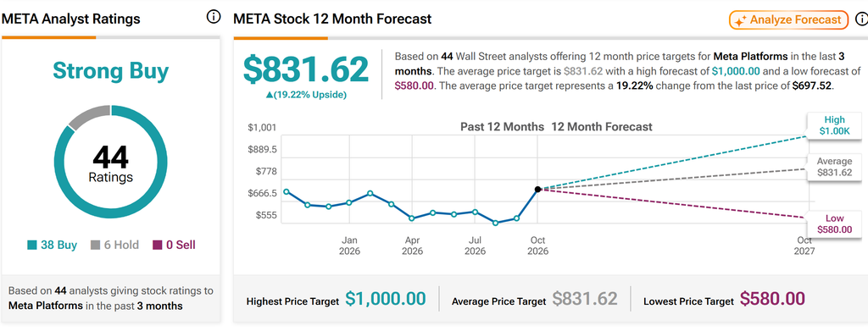
Task: Click the Jan 2026 axis label
Action: 349,245
